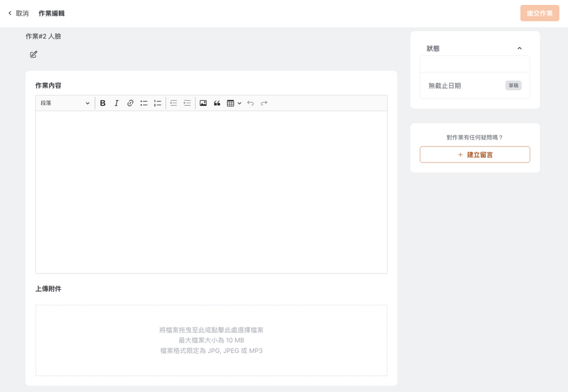Click the undo arrow in the toolbar
568x392 pixels.
250,103
